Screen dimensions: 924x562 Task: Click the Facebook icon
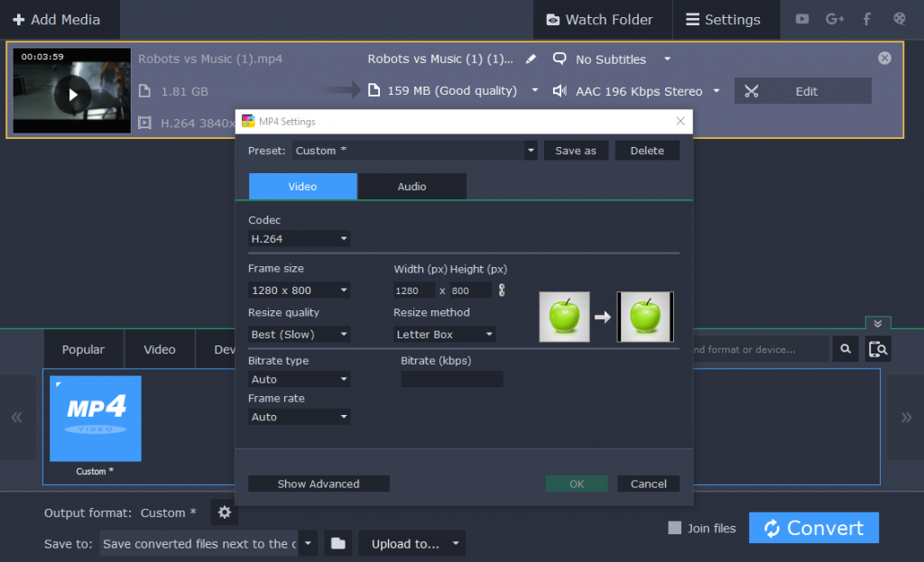coord(867,19)
